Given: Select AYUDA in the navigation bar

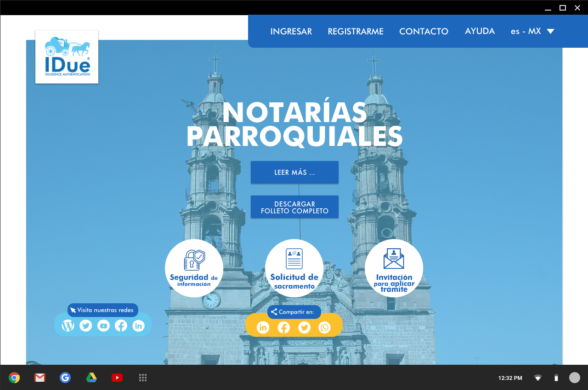Looking at the screenshot, I should point(480,31).
